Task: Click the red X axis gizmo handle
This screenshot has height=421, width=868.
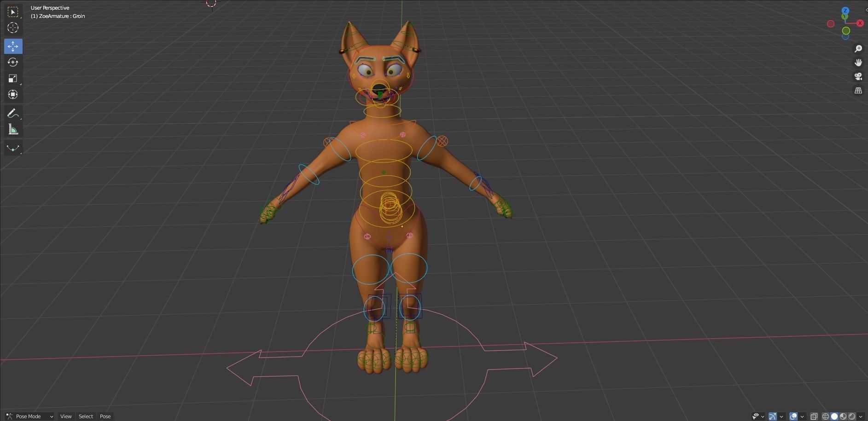Action: (860, 23)
